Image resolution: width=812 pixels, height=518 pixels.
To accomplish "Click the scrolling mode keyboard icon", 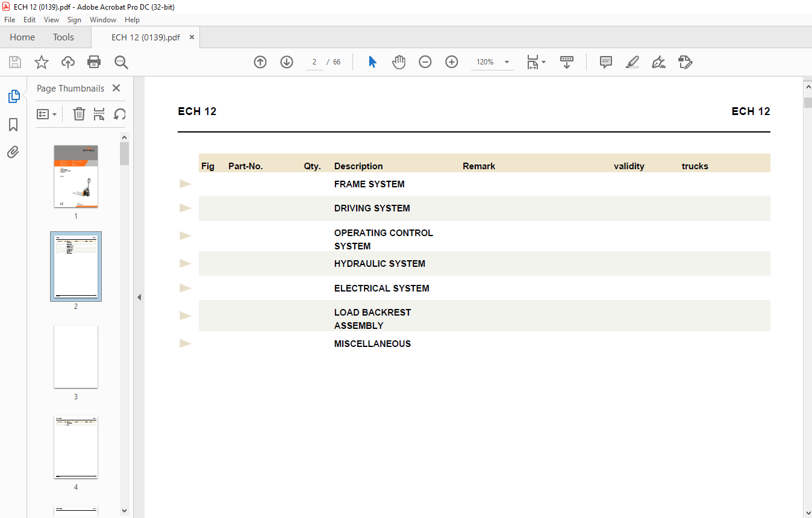I will pyautogui.click(x=567, y=62).
